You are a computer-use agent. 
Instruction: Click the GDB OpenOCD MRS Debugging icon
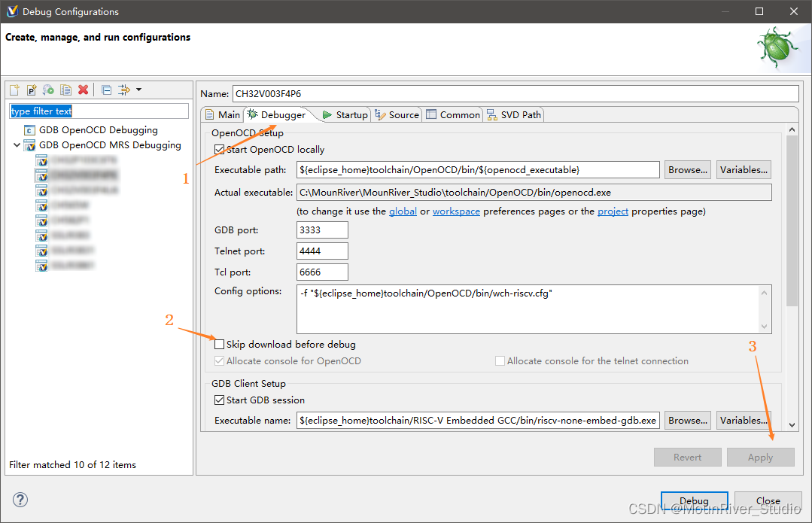click(x=29, y=145)
